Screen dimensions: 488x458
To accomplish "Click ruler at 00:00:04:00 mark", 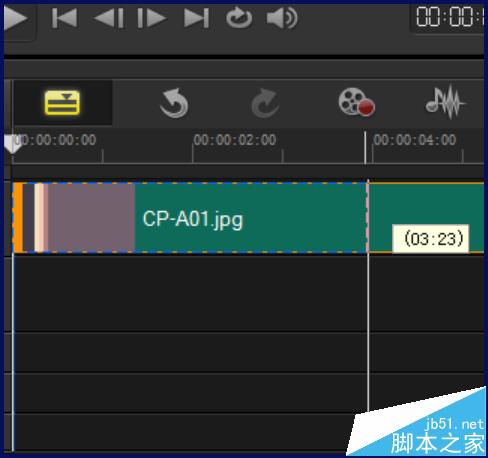I will point(415,140).
